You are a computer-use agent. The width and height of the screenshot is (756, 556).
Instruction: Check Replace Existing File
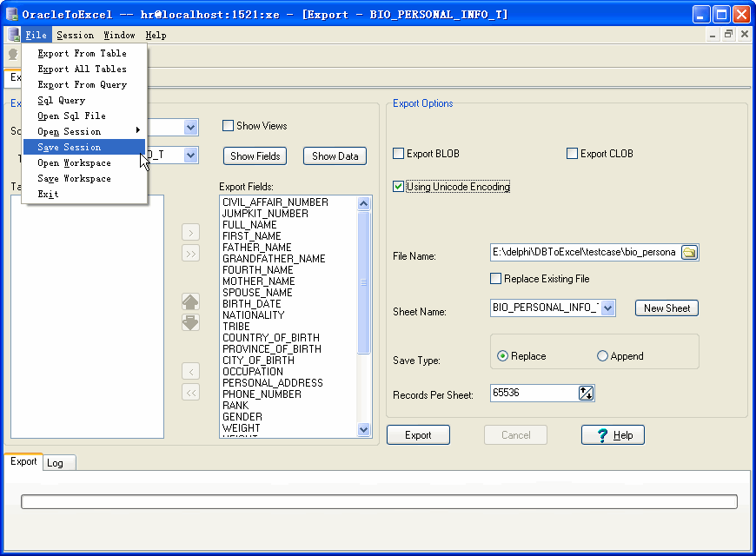[x=495, y=278]
